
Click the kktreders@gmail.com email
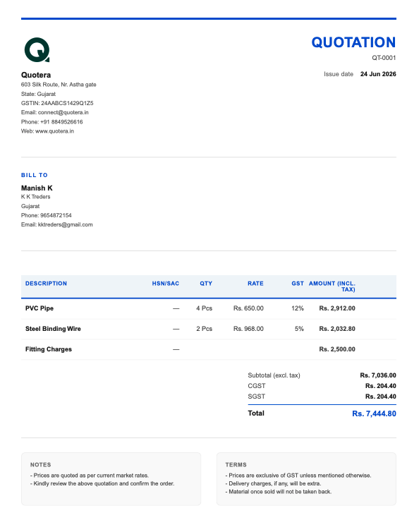(x=65, y=224)
